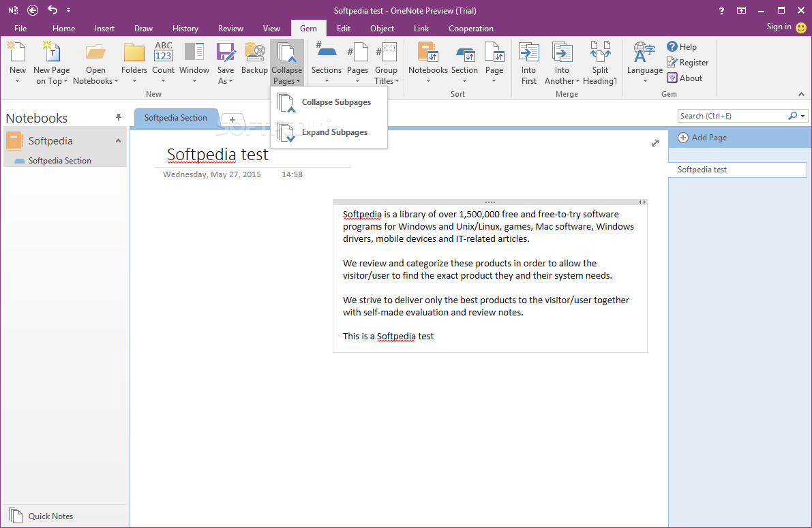Open Customize Quick Access Toolbar dropdown

coord(68,10)
